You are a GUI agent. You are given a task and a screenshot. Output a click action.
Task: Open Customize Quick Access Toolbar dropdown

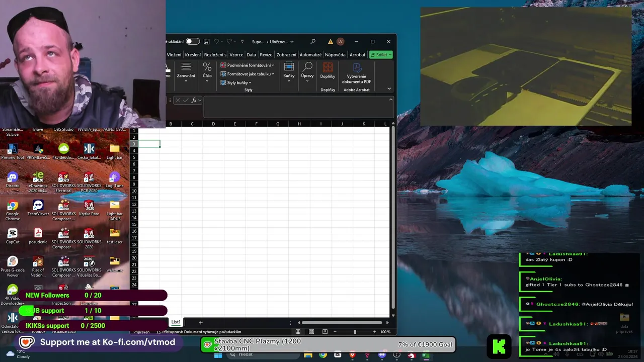[x=242, y=42]
